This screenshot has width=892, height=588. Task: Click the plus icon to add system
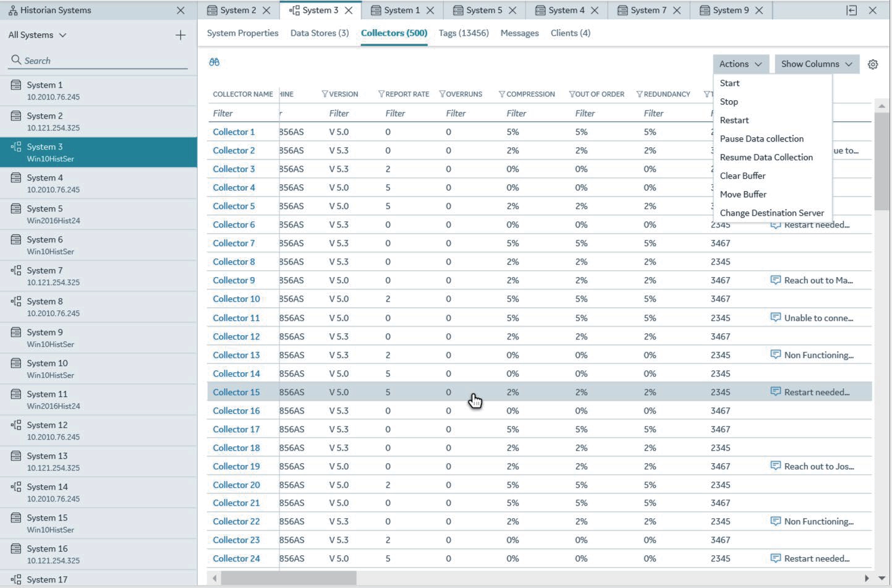(180, 35)
